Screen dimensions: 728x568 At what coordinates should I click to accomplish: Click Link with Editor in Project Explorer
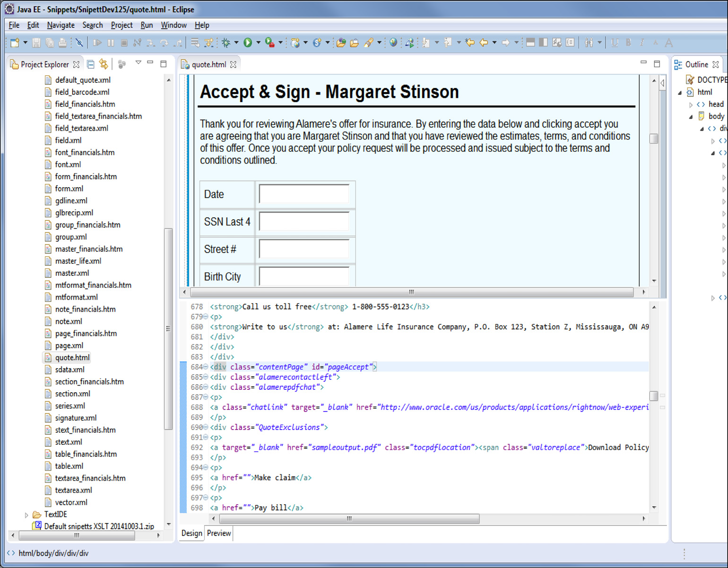tap(104, 64)
